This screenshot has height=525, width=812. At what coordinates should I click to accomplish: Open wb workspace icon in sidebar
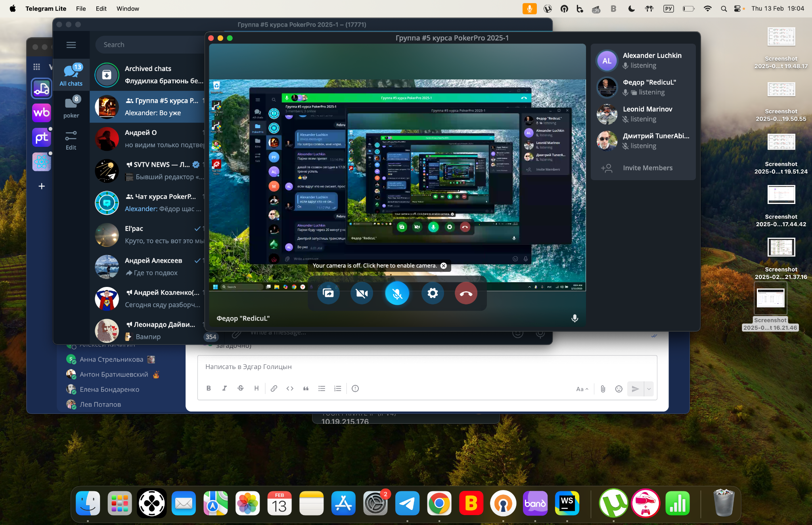[42, 113]
